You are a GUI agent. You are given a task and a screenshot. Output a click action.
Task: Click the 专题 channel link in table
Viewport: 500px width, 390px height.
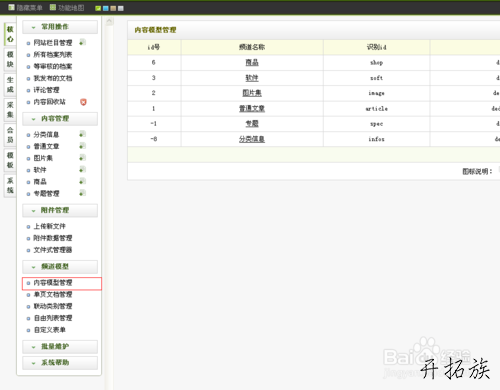tap(252, 124)
